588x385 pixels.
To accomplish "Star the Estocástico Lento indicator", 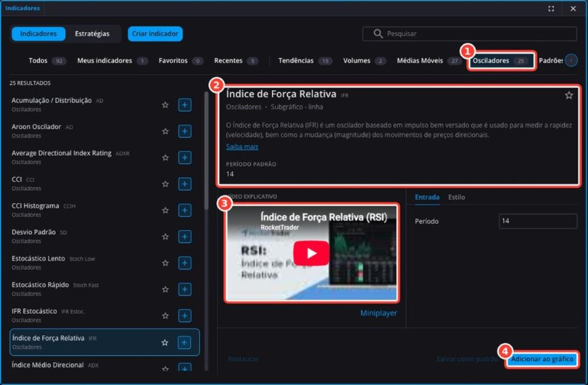I will click(x=165, y=263).
